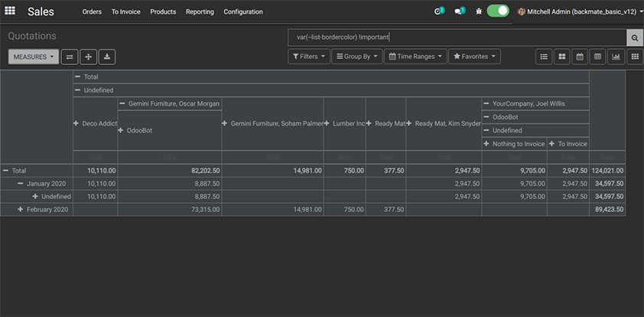Click the Sales app title

point(41,12)
